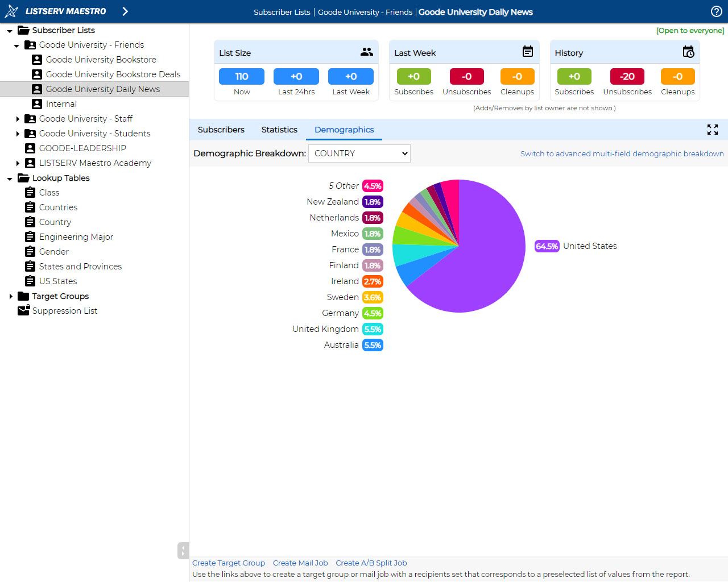Switch to the Subscribers tab
The height and width of the screenshot is (582, 728).
[221, 130]
